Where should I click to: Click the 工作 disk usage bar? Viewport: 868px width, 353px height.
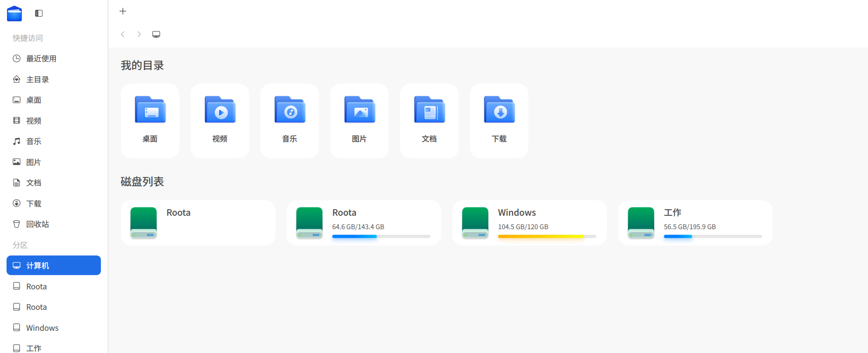tap(713, 237)
